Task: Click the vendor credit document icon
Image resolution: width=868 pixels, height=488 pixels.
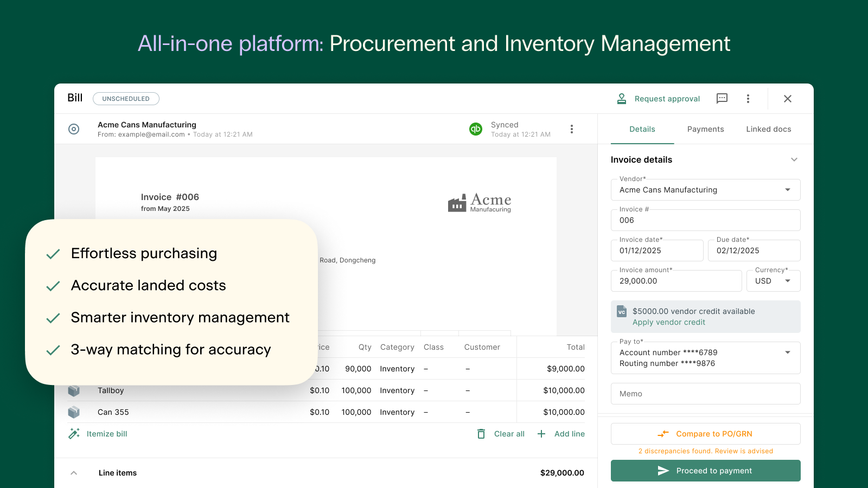Action: [622, 312]
